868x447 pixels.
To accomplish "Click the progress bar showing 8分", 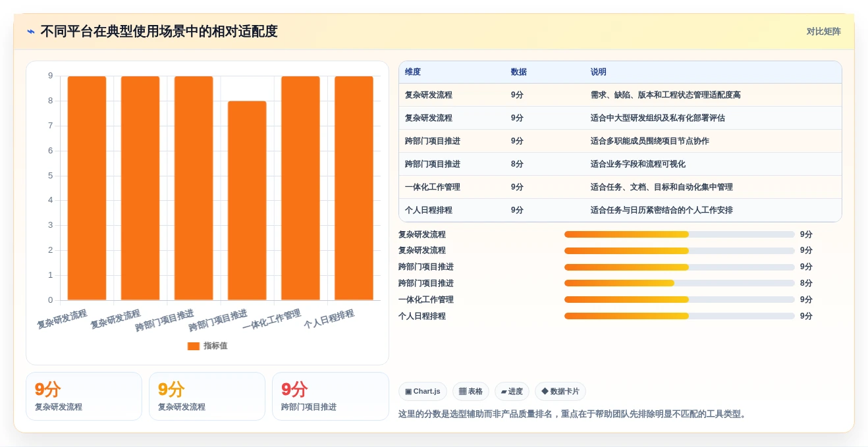I will point(680,284).
